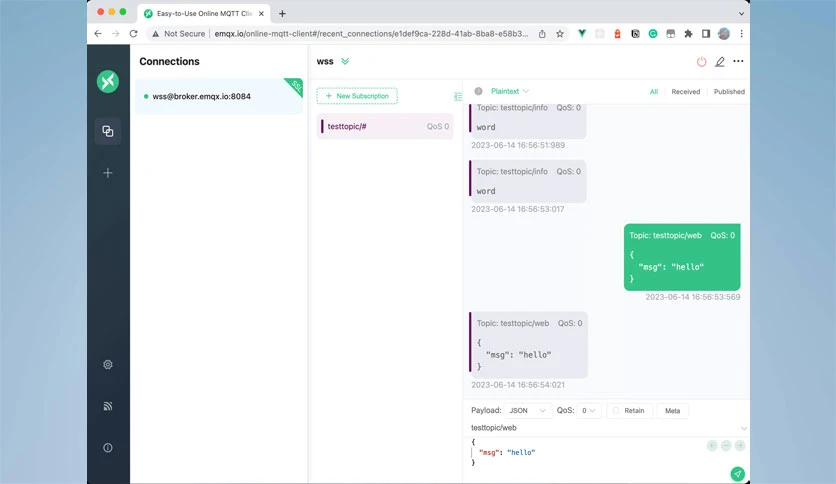This screenshot has width=836, height=484.
Task: Disconnect using the red power icon
Action: [x=702, y=62]
